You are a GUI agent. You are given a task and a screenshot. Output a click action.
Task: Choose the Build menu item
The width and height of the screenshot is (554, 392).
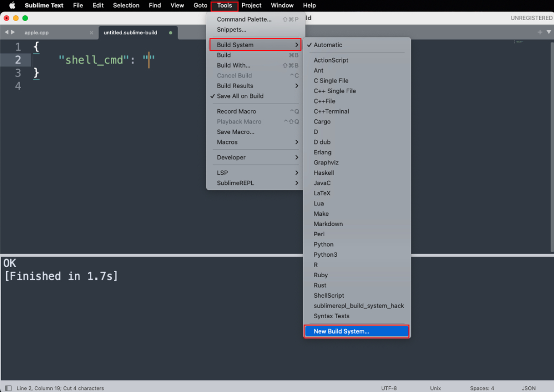pos(255,55)
